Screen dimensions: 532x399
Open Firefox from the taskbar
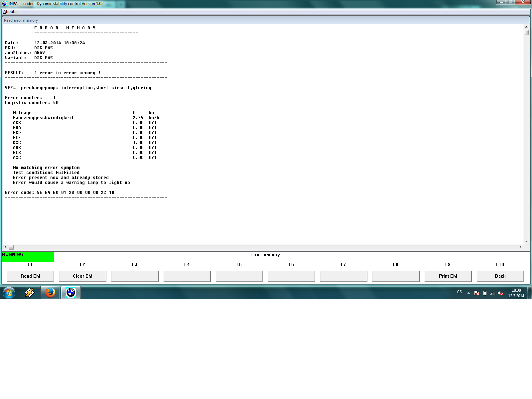click(x=50, y=293)
